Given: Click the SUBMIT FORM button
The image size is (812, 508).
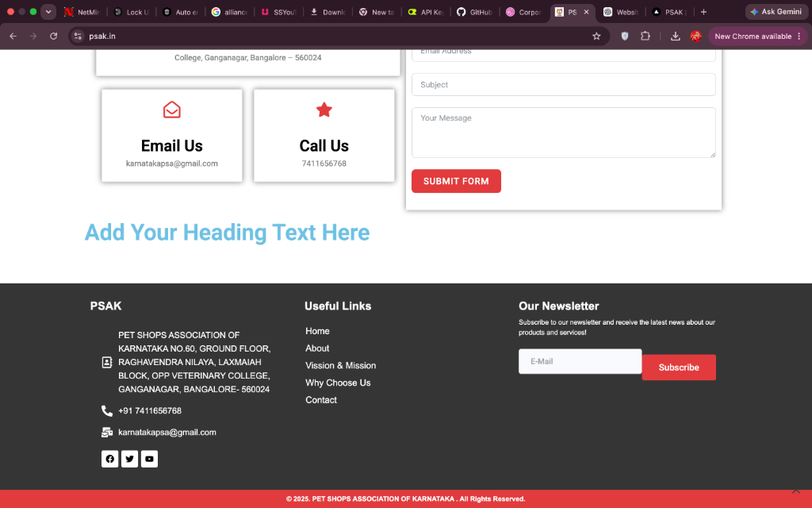Looking at the screenshot, I should click(456, 181).
